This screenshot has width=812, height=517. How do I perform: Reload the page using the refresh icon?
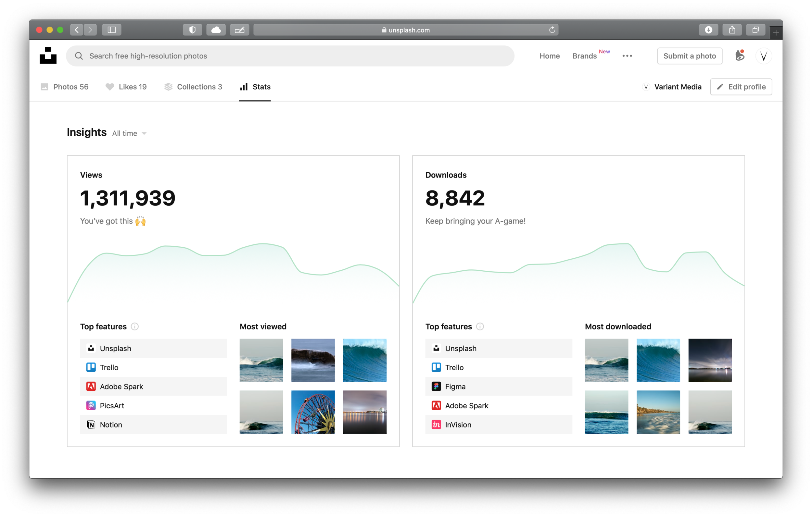pos(552,30)
